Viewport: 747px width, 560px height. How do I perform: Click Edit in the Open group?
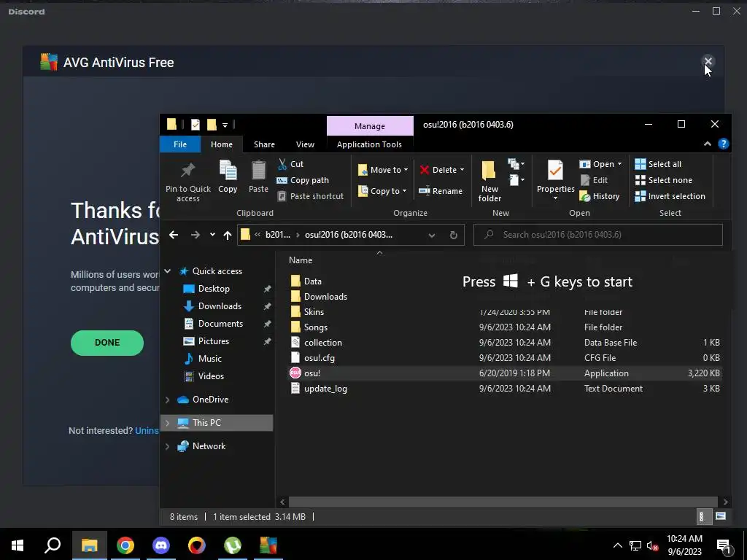tap(594, 180)
